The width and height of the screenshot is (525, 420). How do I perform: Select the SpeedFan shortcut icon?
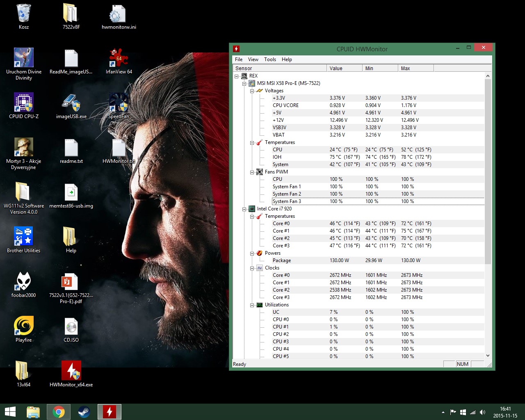pyautogui.click(x=118, y=103)
